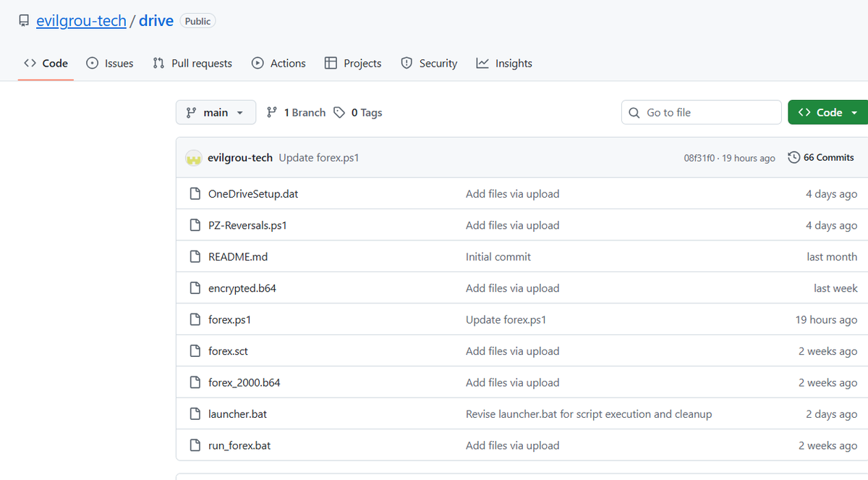
Task: Click the file icon for OneDriveSetup.dat
Action: (x=195, y=193)
